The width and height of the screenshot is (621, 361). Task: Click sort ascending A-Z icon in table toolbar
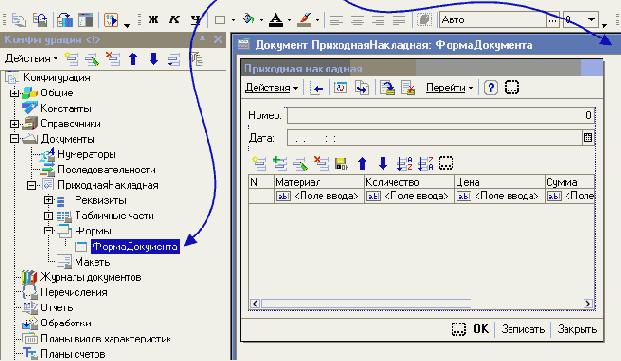point(404,163)
